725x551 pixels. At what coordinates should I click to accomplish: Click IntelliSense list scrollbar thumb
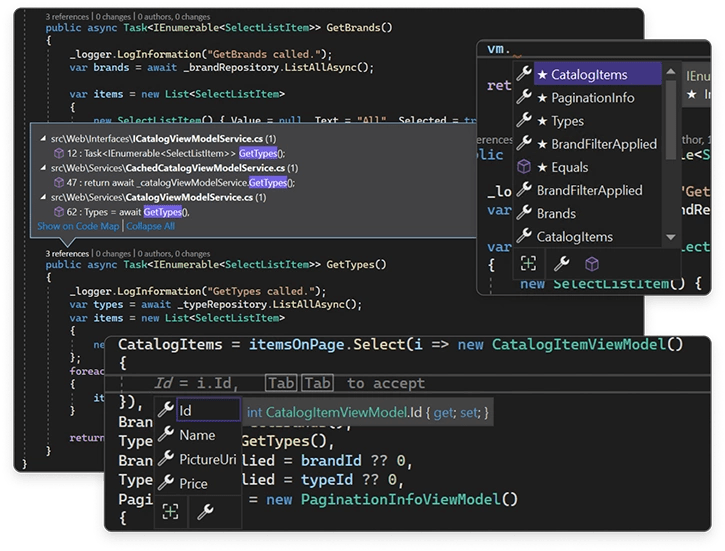671,120
